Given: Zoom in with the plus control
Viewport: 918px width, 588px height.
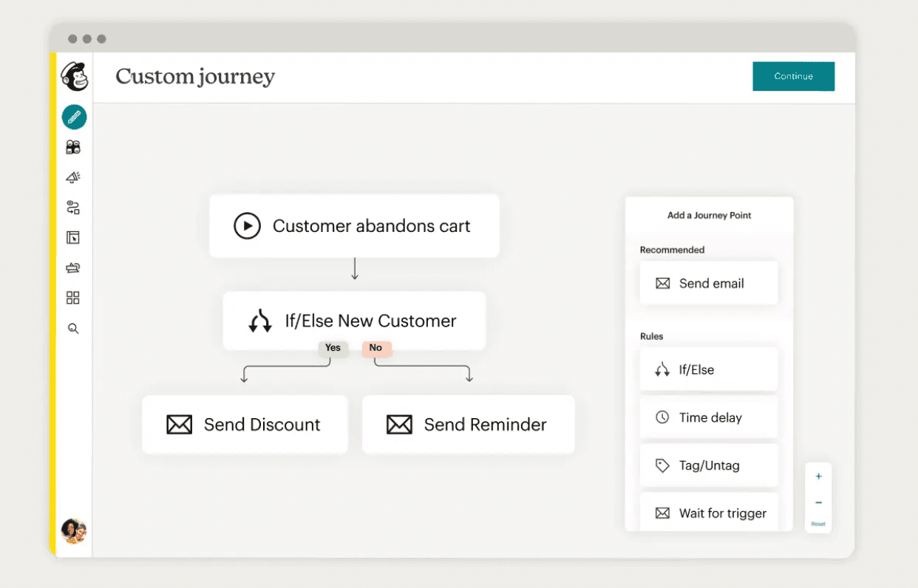Looking at the screenshot, I should [818, 476].
